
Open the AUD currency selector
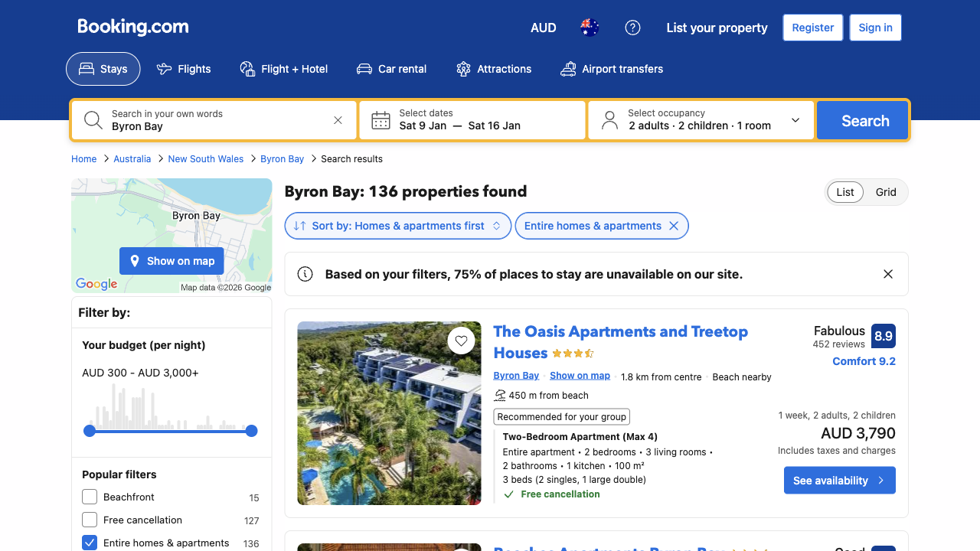[544, 28]
